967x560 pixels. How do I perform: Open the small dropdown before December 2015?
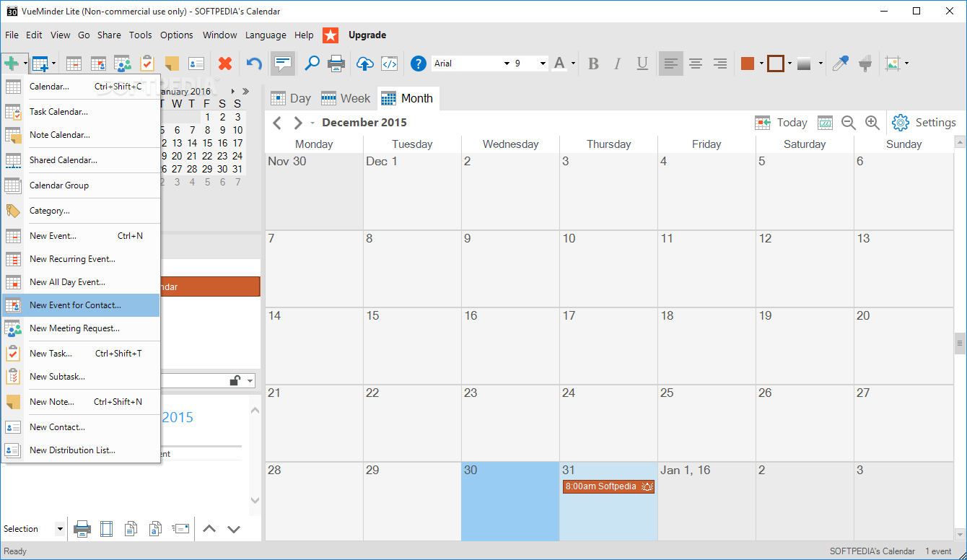(312, 123)
